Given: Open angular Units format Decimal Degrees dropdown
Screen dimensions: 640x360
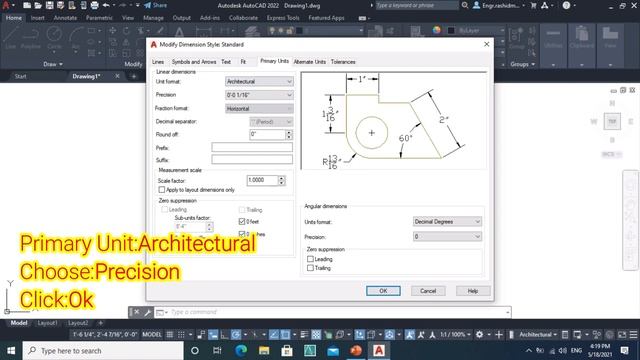Looking at the screenshot, I should pos(447,222).
